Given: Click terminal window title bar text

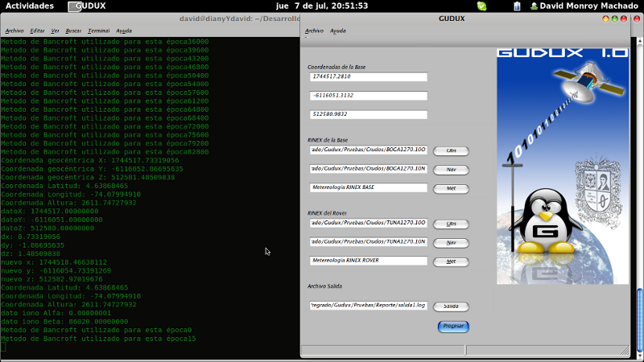Looking at the screenshot, I should click(x=239, y=19).
